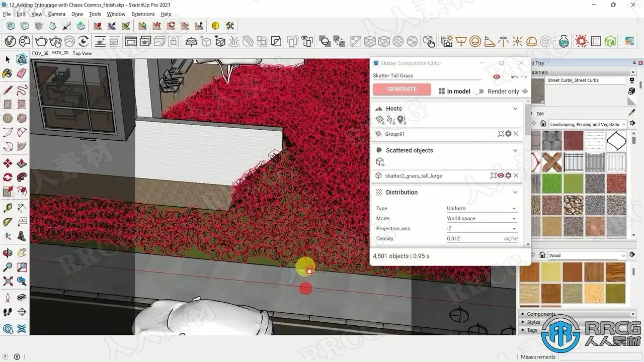Image resolution: width=644 pixels, height=362 pixels.
Task: Expand the Styles tray panel
Action: [x=533, y=322]
